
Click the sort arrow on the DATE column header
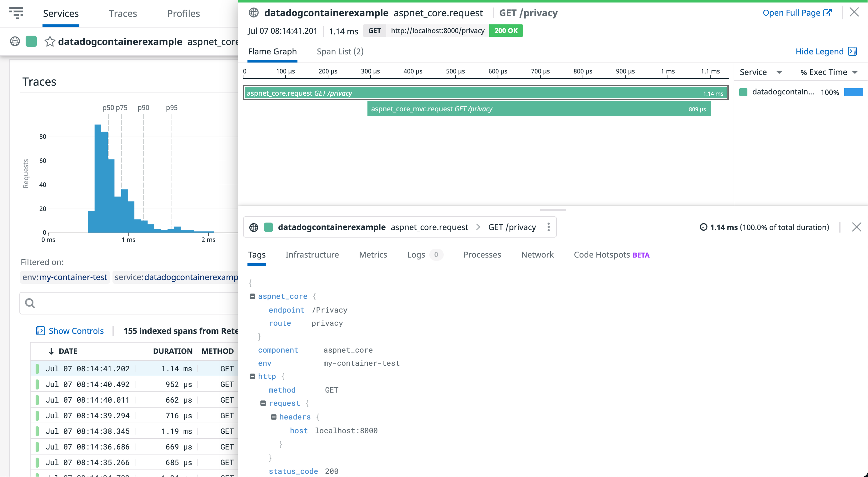pyautogui.click(x=51, y=351)
